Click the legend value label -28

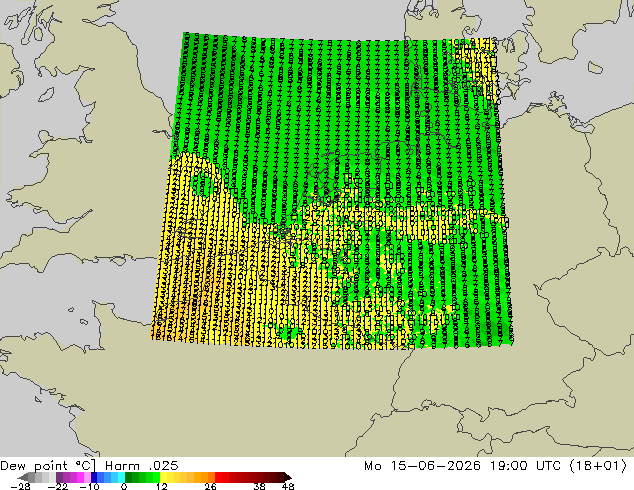pyautogui.click(x=20, y=486)
